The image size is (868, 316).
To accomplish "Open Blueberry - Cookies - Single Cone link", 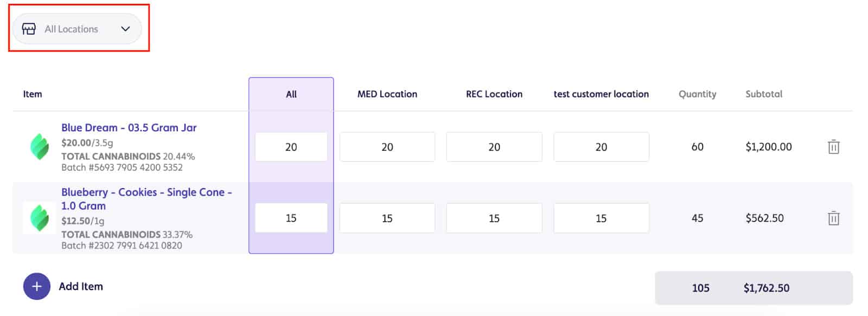I will [x=146, y=199].
